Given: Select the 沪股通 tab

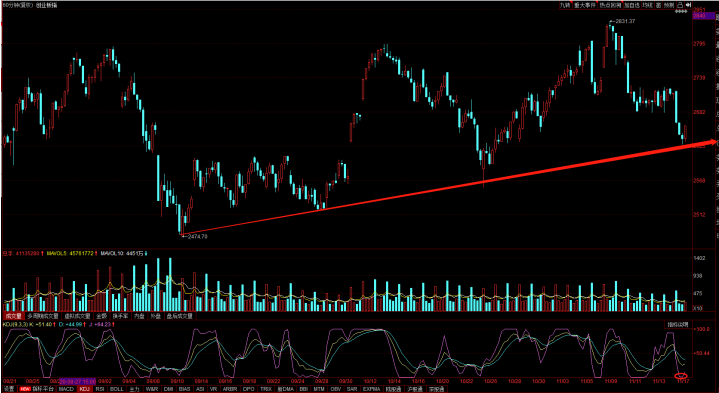Looking at the screenshot, I should click(415, 389).
